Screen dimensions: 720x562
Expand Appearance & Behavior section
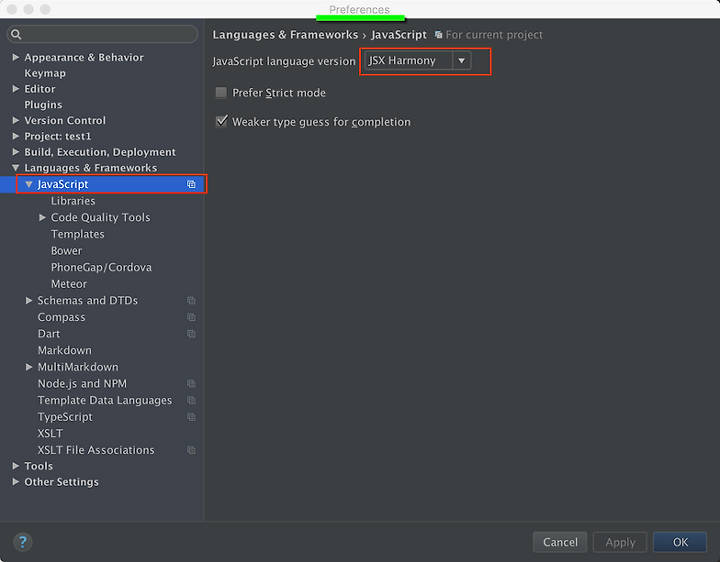coord(16,57)
